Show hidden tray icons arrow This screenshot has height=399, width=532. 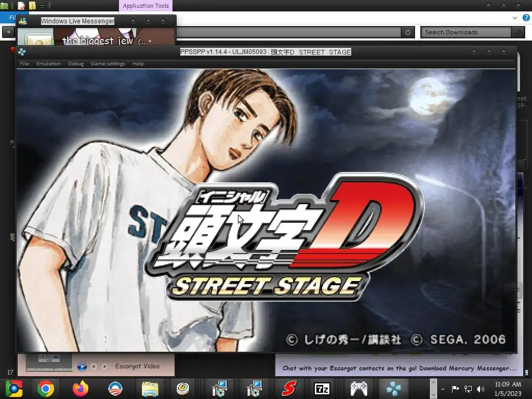[x=443, y=389]
